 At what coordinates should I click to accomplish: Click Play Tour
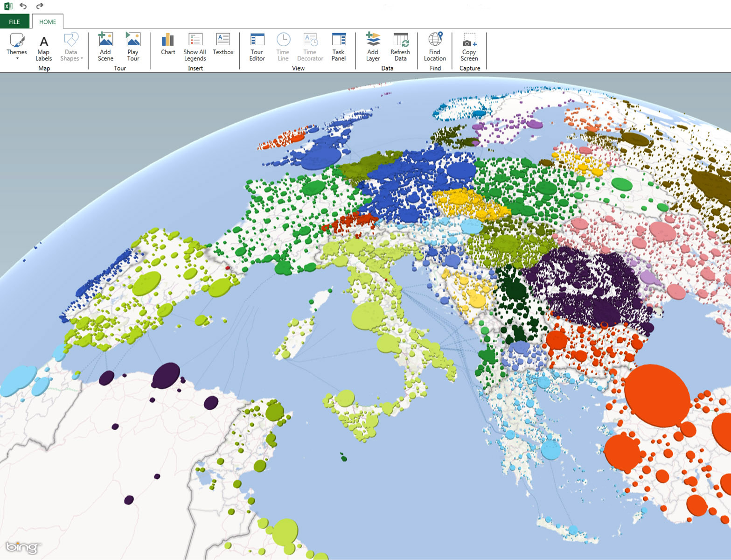pyautogui.click(x=133, y=47)
